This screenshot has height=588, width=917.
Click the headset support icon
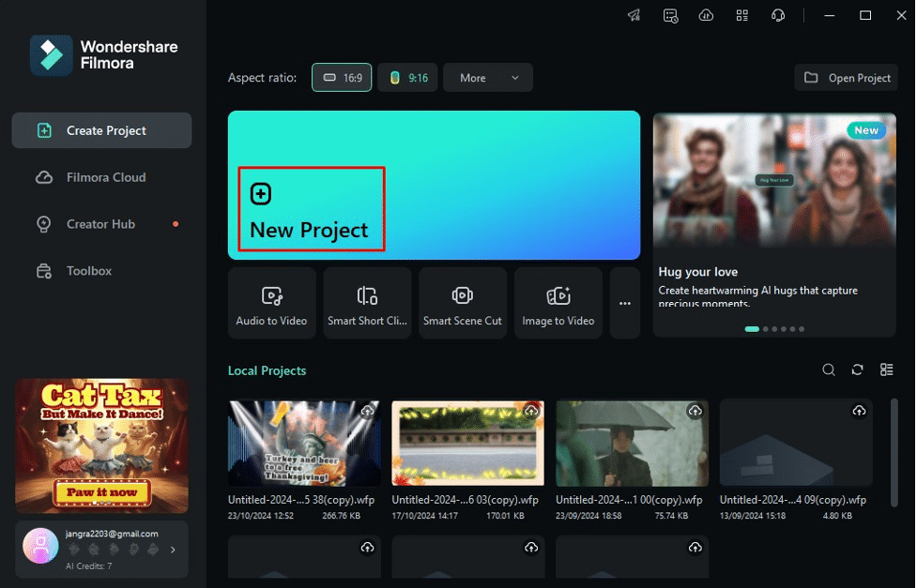777,16
